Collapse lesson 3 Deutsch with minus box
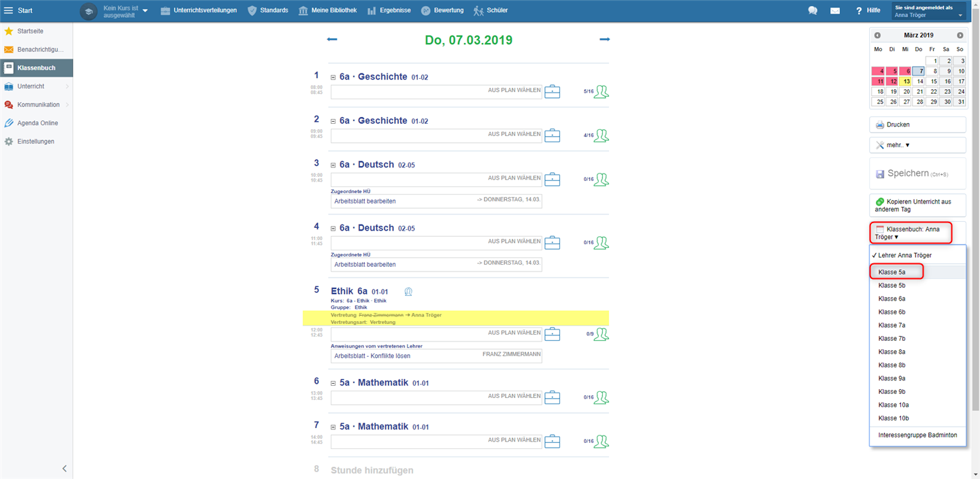Screen dimensions: 980x479 [x=333, y=165]
